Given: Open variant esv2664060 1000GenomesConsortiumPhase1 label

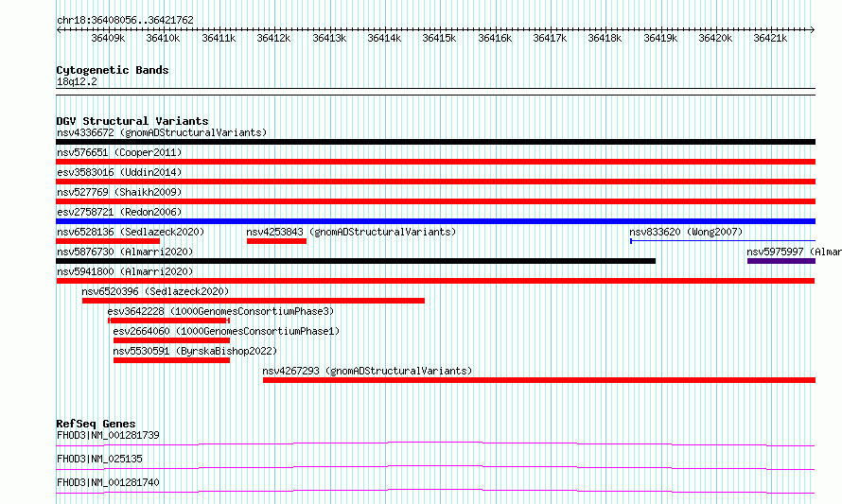Looking at the screenshot, I should (226, 331).
